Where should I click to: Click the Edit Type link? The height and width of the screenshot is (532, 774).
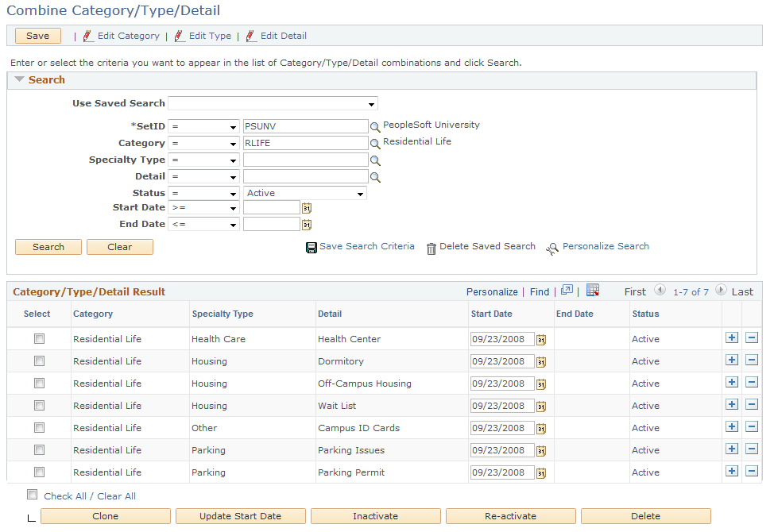pos(208,36)
